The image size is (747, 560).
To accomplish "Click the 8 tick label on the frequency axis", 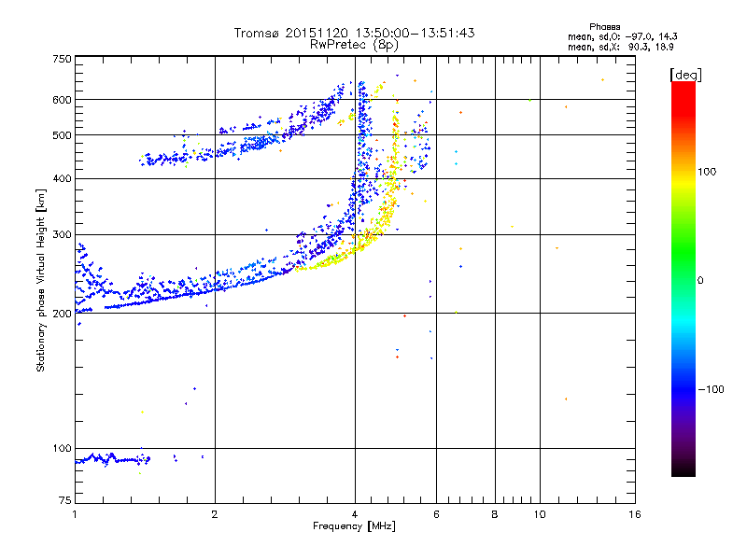I will tap(495, 514).
